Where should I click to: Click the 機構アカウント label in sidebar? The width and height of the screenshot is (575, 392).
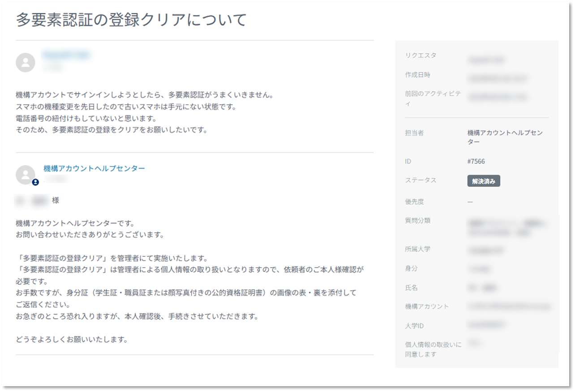426,307
